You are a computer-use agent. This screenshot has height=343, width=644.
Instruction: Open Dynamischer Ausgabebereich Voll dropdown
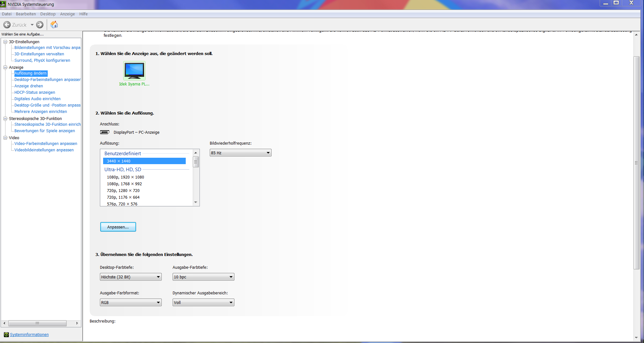click(x=203, y=302)
